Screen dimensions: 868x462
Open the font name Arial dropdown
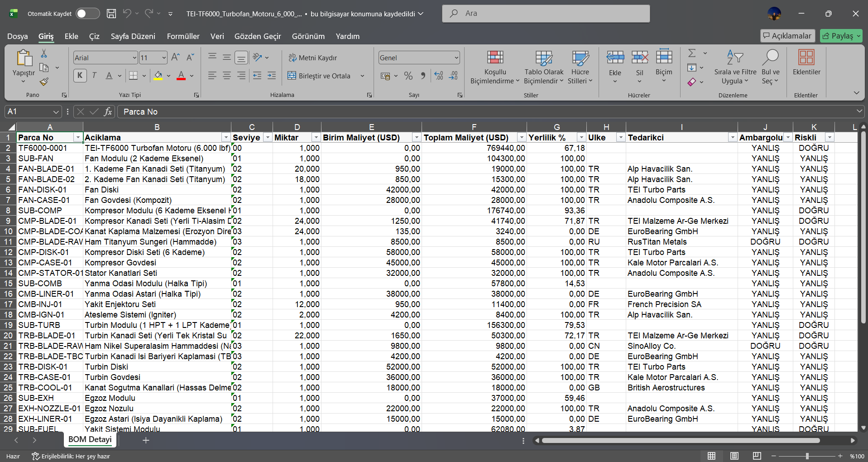134,58
